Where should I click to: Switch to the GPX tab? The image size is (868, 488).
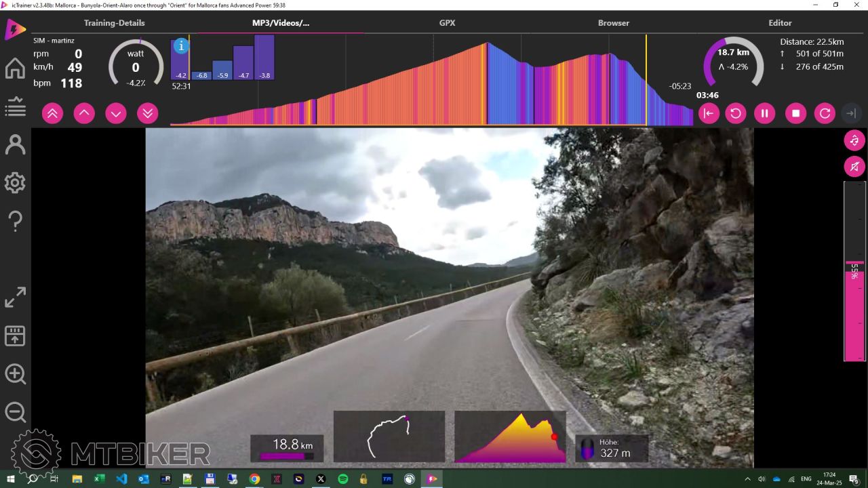coord(447,23)
